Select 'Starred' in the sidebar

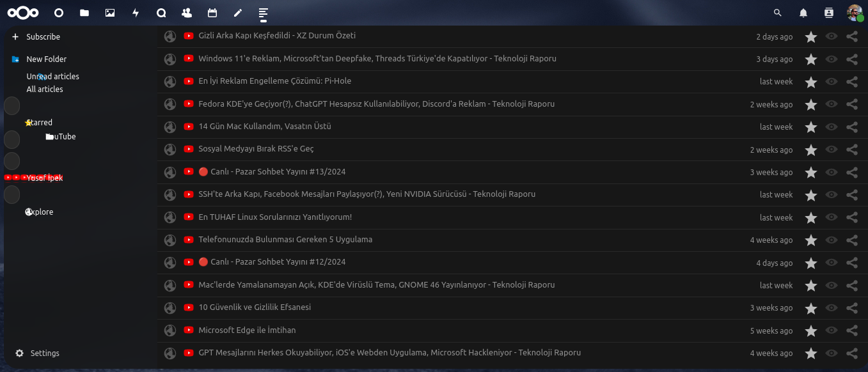(40, 123)
